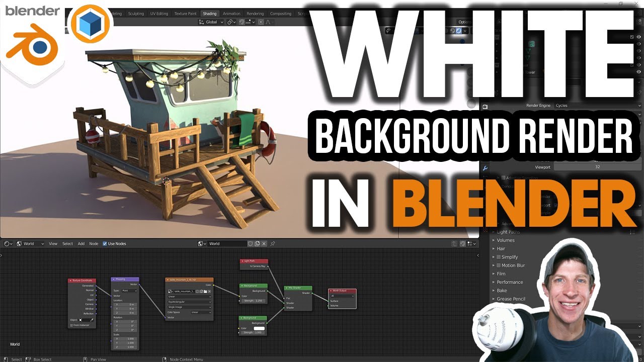Open the World shader type dropdown
Screen dimensions: 644x362
coord(30,243)
